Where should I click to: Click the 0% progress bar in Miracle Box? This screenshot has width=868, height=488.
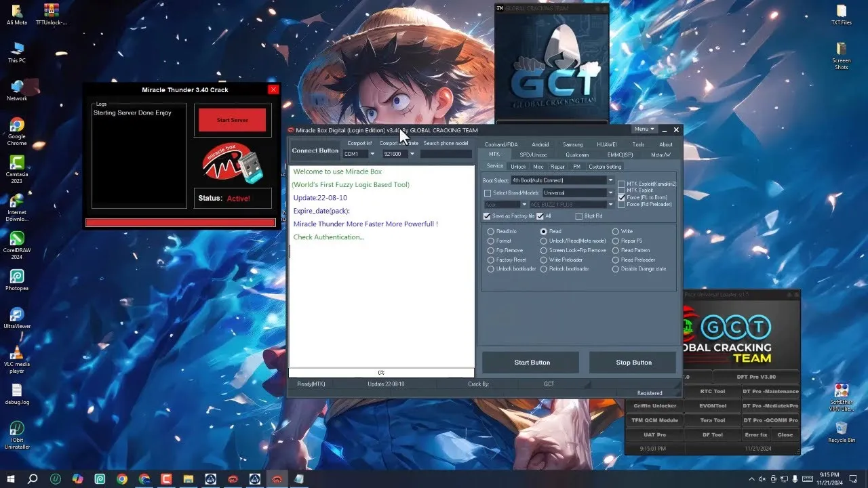coord(381,373)
